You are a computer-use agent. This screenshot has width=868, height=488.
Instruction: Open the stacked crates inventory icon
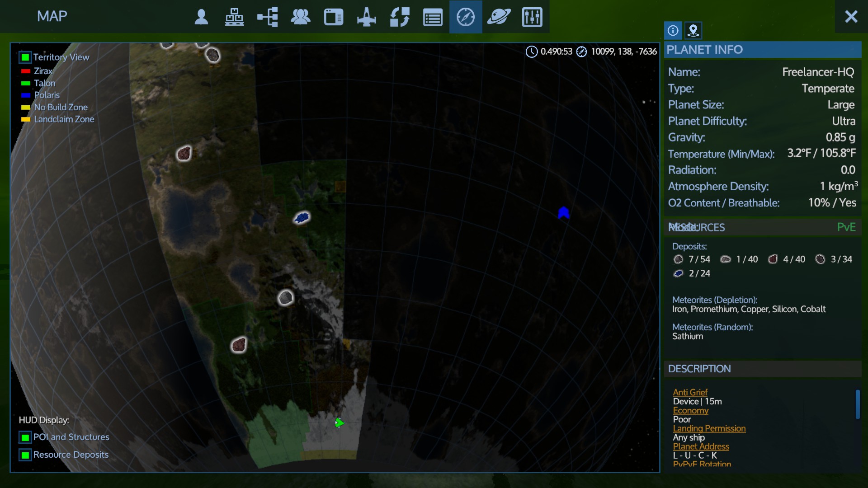[x=234, y=17]
